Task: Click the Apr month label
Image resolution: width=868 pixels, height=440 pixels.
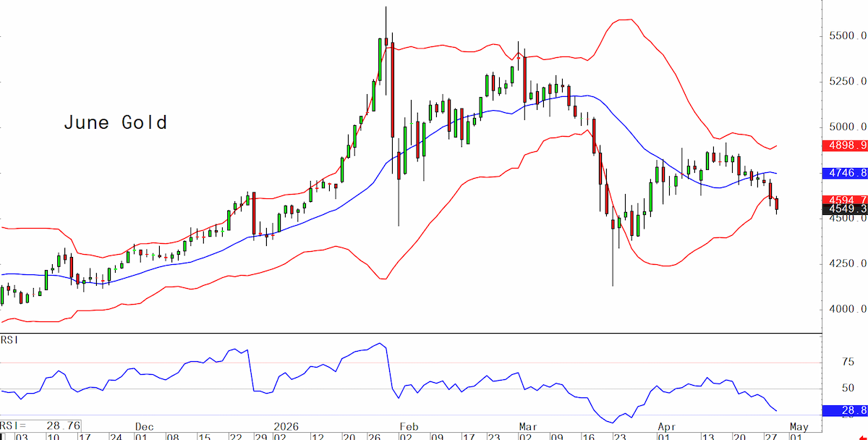Action: pos(667,427)
